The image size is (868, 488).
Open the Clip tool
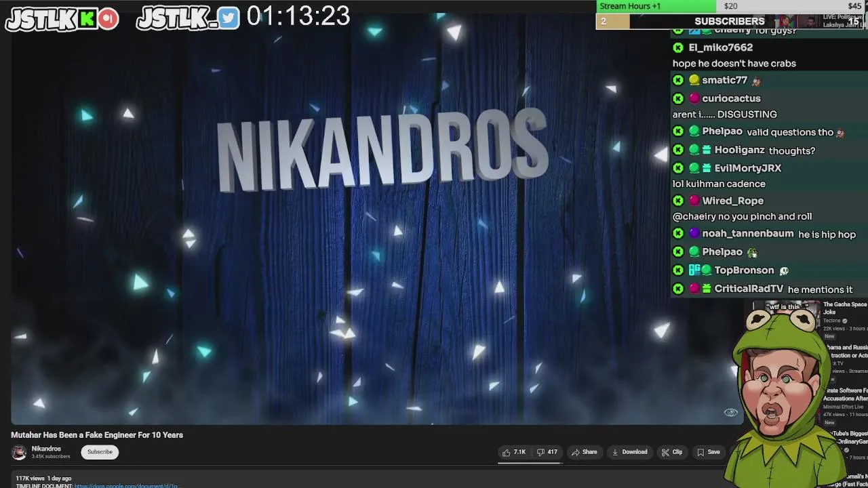pyautogui.click(x=672, y=452)
